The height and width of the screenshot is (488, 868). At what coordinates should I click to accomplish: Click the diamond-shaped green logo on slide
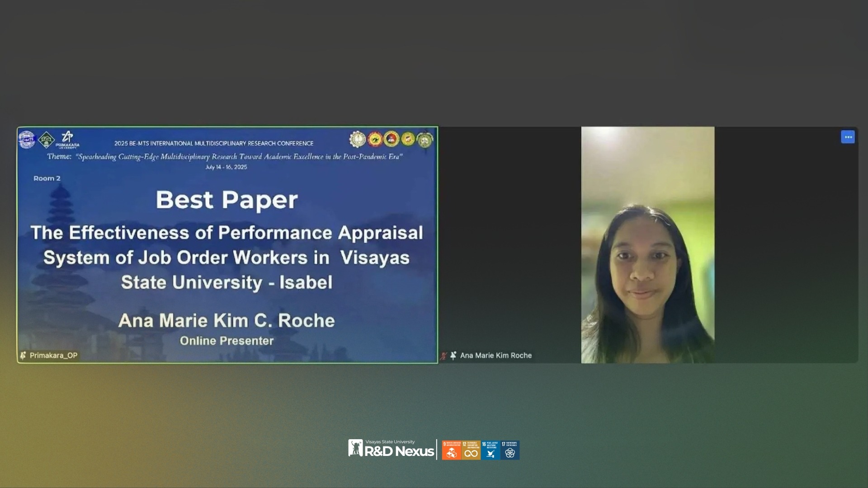pos(46,140)
